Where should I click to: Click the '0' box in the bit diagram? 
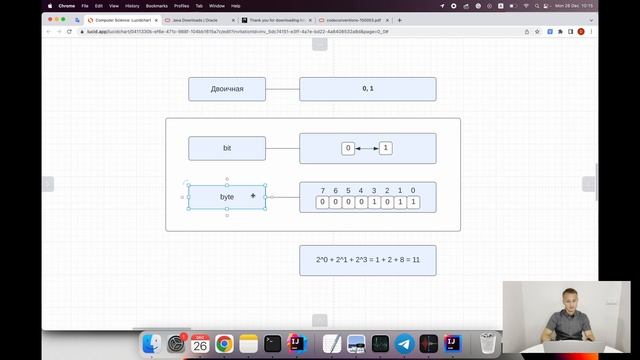[348, 148]
